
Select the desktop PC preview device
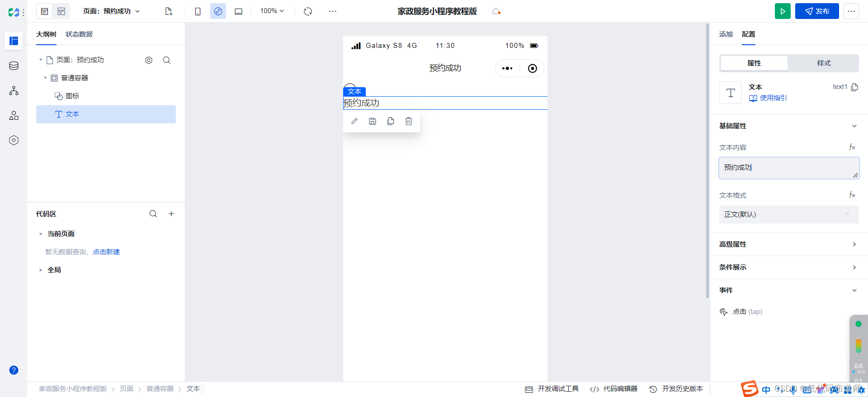[x=238, y=11]
